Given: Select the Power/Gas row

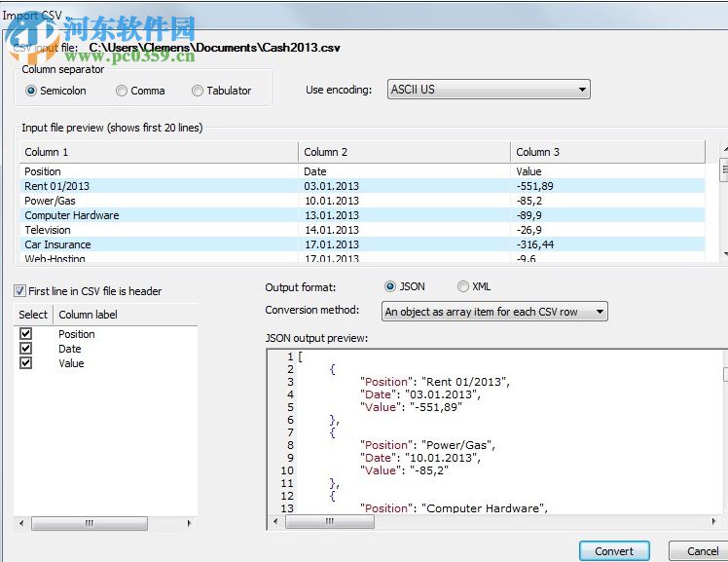Looking at the screenshot, I should 362,201.
